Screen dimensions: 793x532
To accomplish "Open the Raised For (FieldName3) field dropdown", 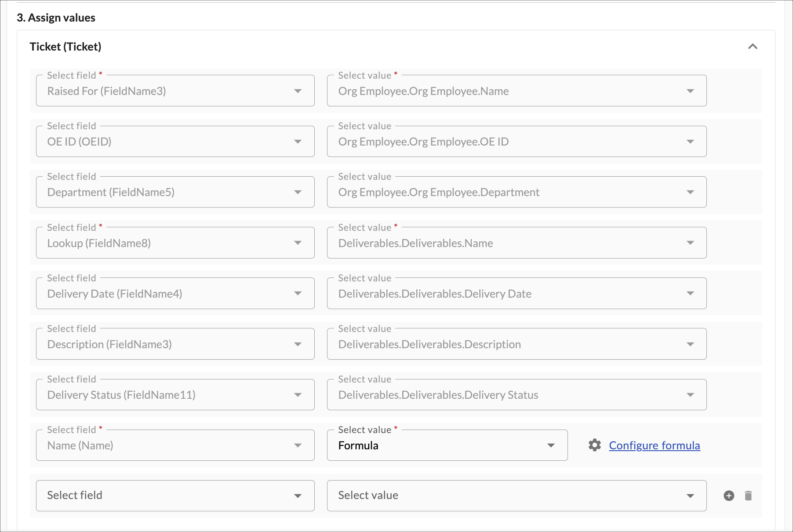I will click(x=175, y=91).
